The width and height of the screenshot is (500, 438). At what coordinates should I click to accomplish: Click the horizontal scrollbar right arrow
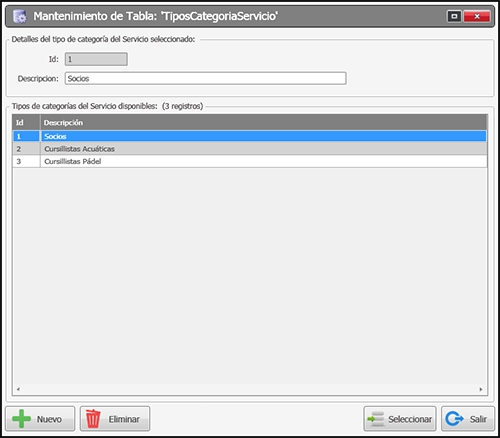481,389
